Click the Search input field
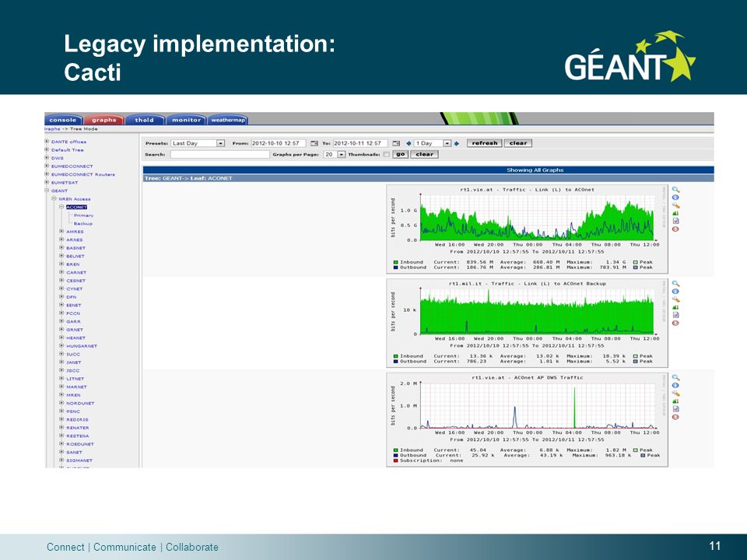The image size is (747, 560). [220, 154]
